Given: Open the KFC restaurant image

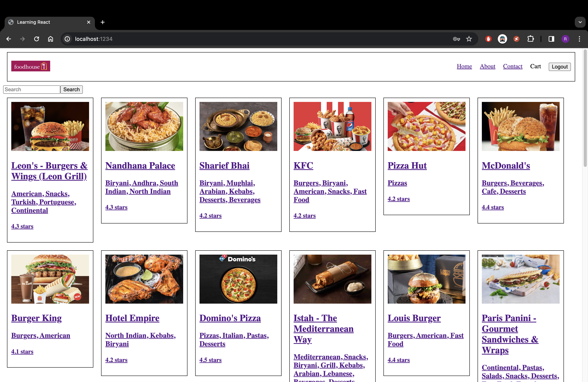Looking at the screenshot, I should [x=332, y=126].
